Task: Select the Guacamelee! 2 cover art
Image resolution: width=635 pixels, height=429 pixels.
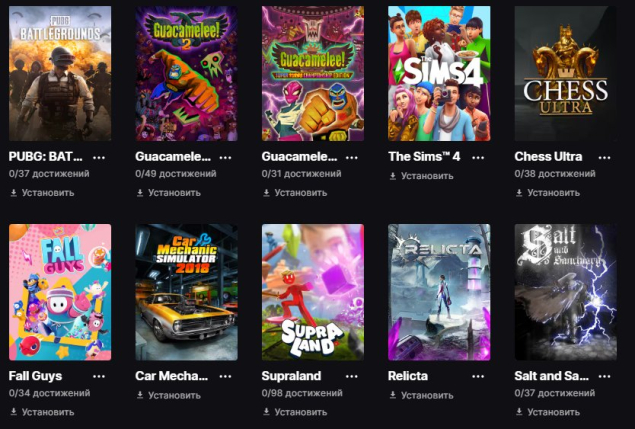Action: 186,73
